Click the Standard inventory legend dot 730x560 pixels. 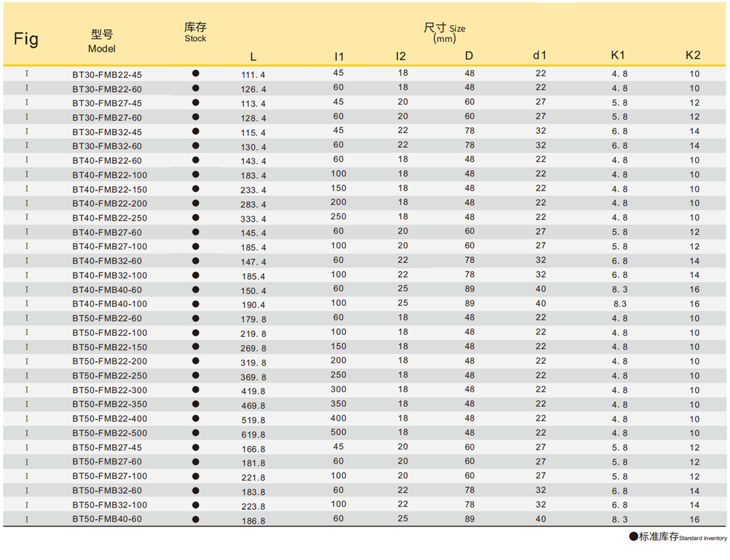(633, 537)
